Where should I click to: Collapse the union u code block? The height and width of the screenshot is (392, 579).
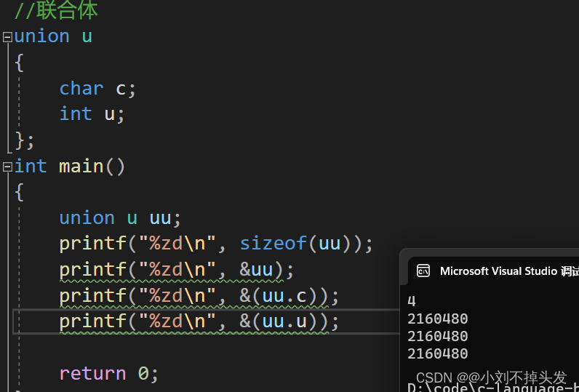(x=7, y=37)
